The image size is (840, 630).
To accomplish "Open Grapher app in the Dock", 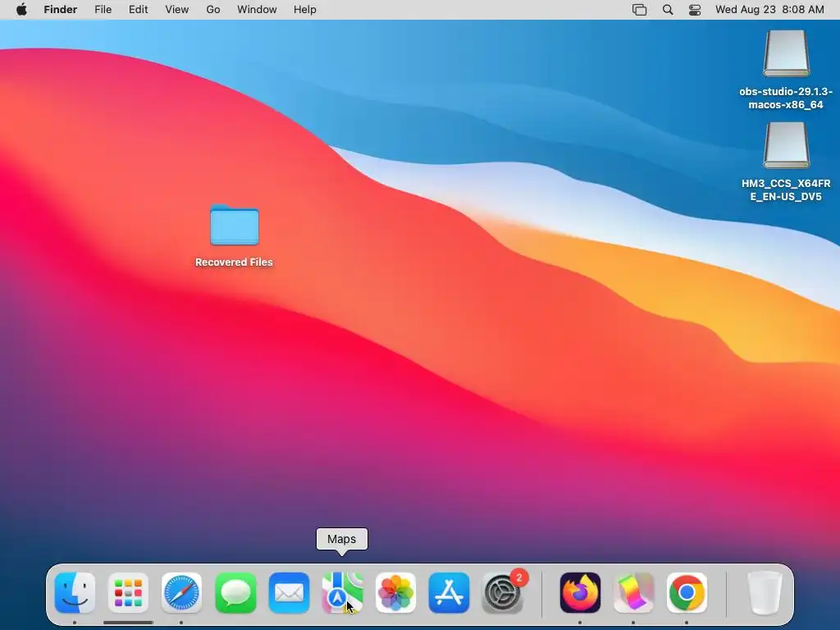I will tap(633, 593).
